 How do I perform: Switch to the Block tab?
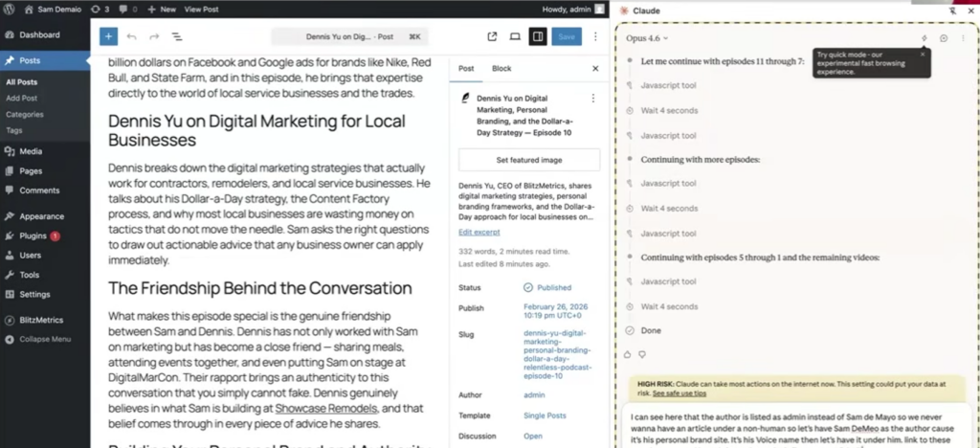click(501, 69)
